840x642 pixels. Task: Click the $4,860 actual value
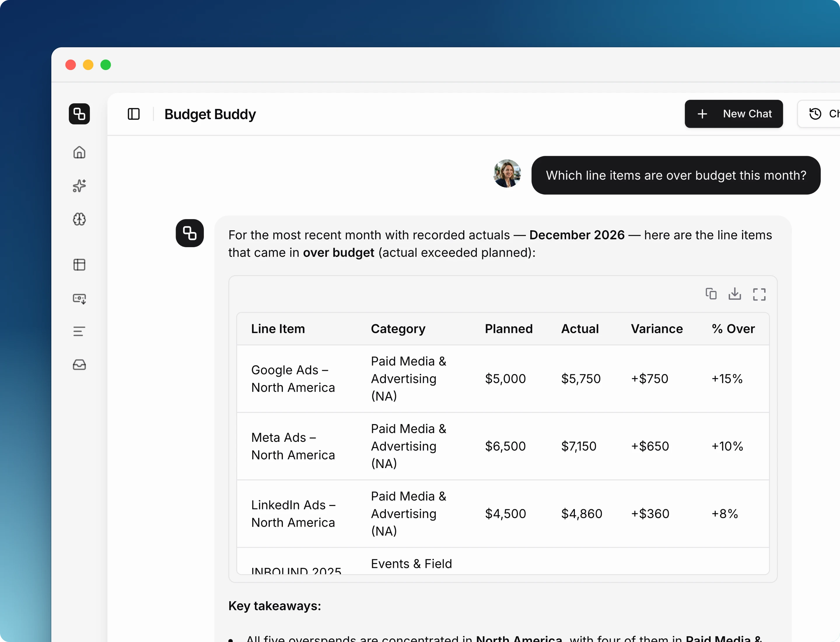tap(581, 514)
